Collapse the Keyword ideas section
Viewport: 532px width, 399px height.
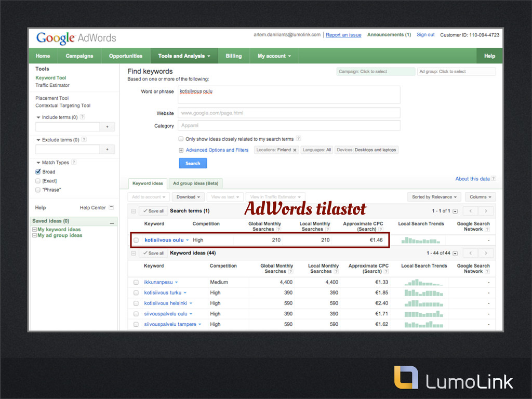pos(134,253)
